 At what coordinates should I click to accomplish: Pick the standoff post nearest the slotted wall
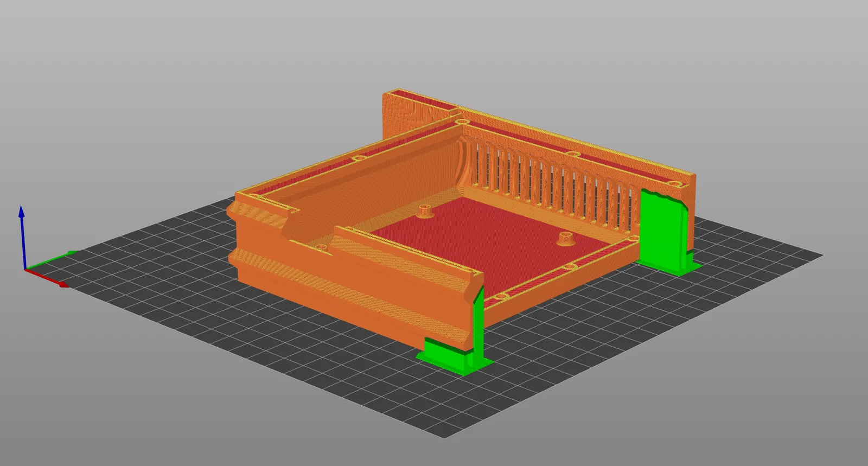pos(425,211)
